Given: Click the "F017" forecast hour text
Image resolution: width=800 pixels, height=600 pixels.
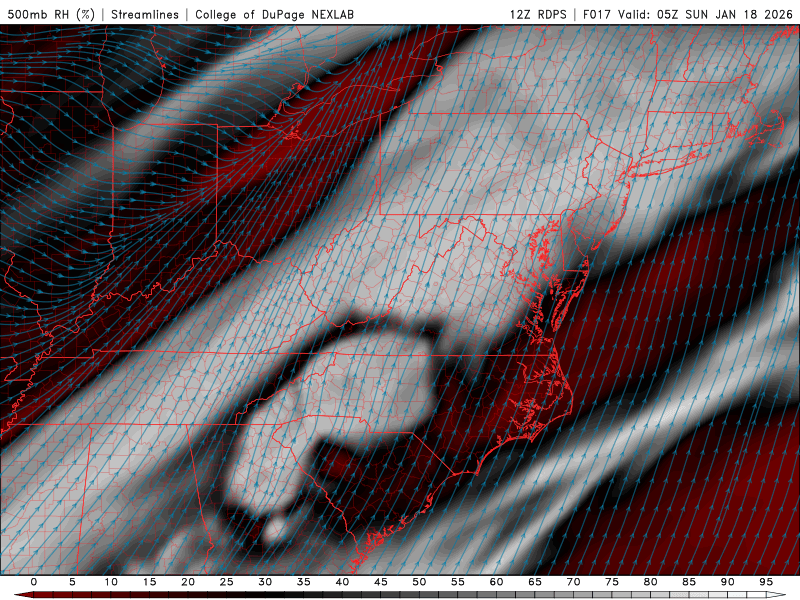Looking at the screenshot, I should pyautogui.click(x=596, y=14).
